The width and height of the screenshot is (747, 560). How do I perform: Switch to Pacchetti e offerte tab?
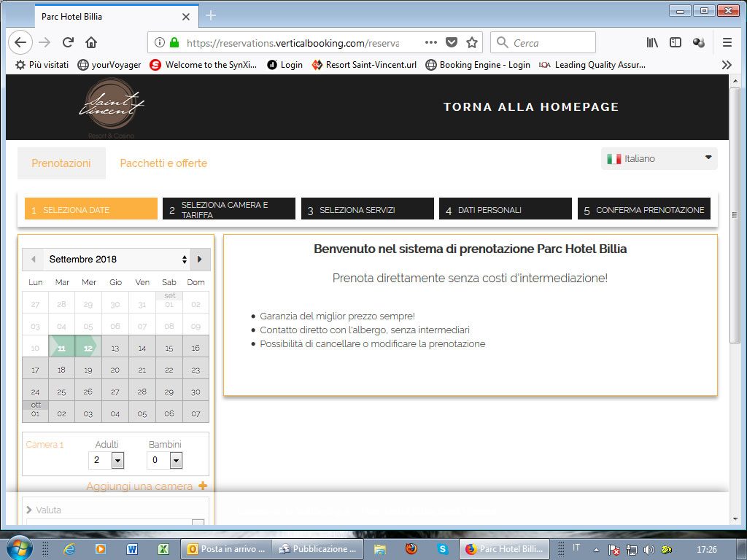click(163, 163)
